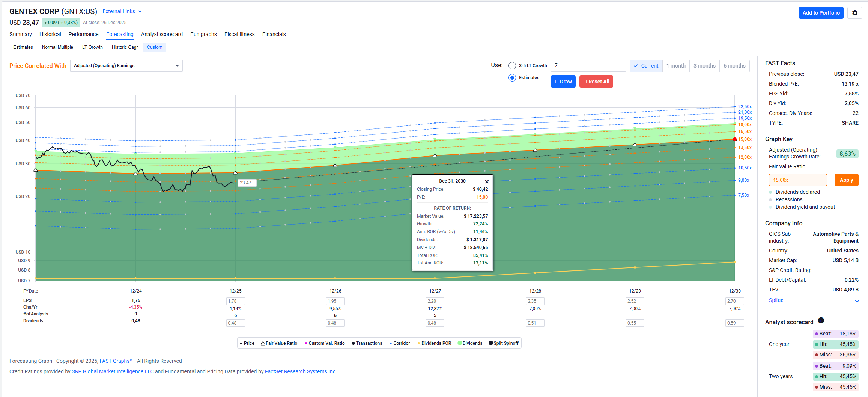Viewport: 868px width, 397px height.
Task: Click the Analyst scorecard info icon
Action: [x=821, y=320]
